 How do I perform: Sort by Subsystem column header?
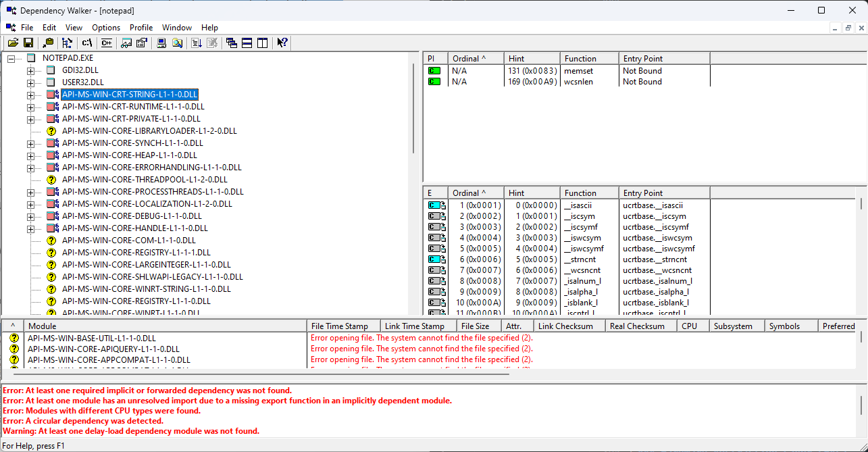tap(737, 326)
